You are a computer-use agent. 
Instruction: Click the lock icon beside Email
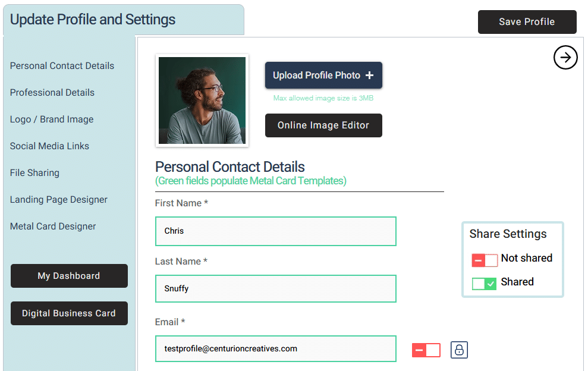pyautogui.click(x=459, y=350)
